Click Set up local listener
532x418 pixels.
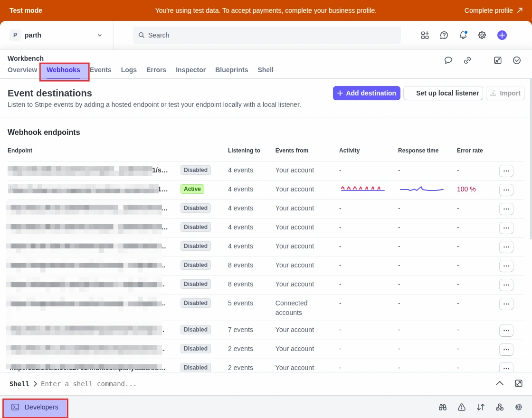443,93
